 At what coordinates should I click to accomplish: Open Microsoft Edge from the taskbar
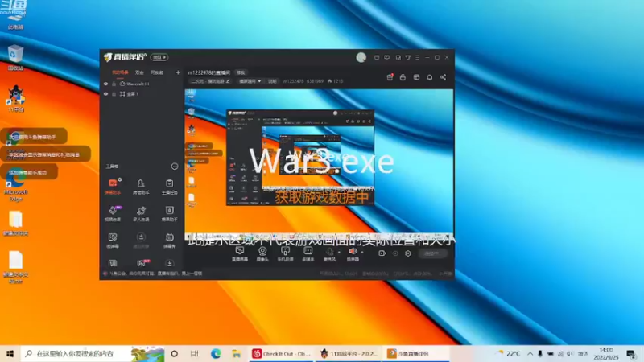(216, 353)
